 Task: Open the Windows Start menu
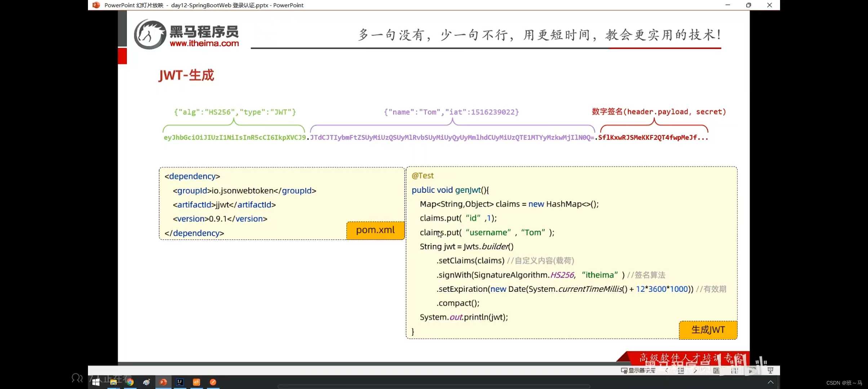pos(96,383)
